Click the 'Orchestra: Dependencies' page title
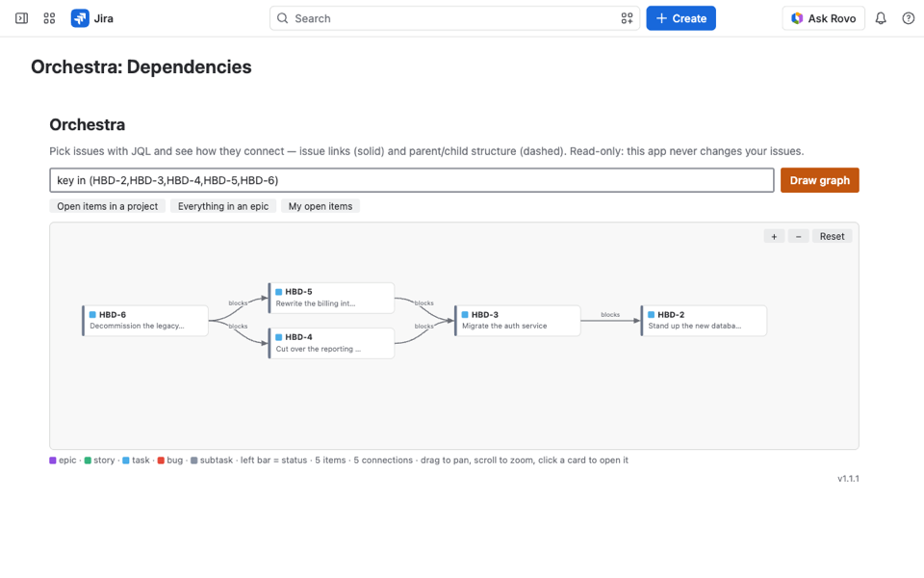Viewport: 924px width, 578px height. (x=141, y=67)
